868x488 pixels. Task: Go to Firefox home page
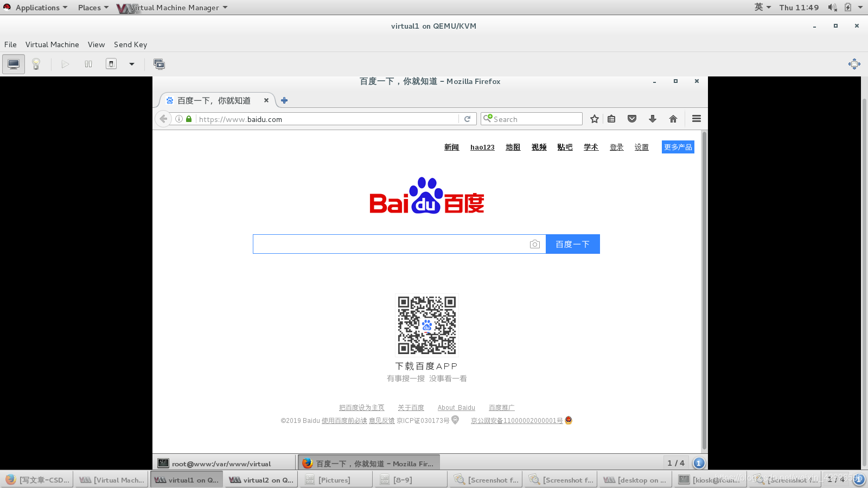[673, 119]
